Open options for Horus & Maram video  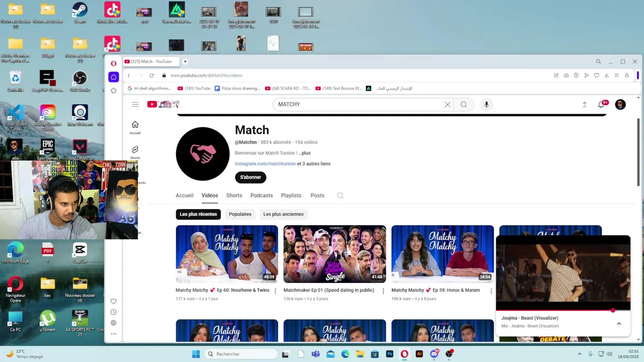coord(491,291)
